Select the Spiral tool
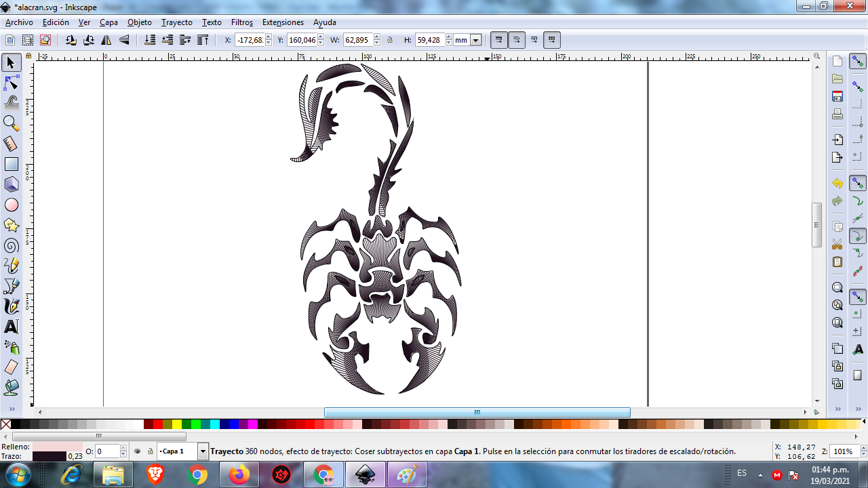This screenshot has height=488, width=868. (x=11, y=245)
